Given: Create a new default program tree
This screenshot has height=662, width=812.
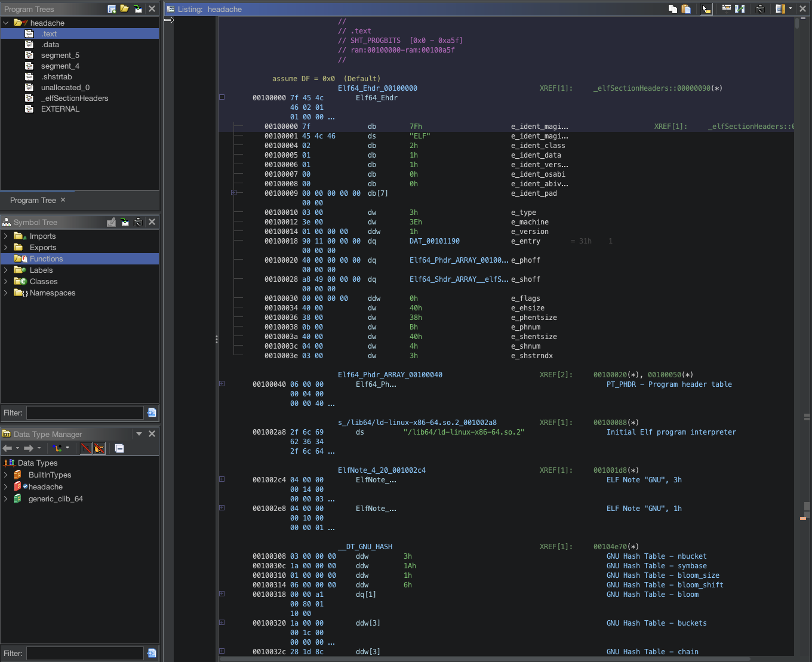Looking at the screenshot, I should point(112,9).
